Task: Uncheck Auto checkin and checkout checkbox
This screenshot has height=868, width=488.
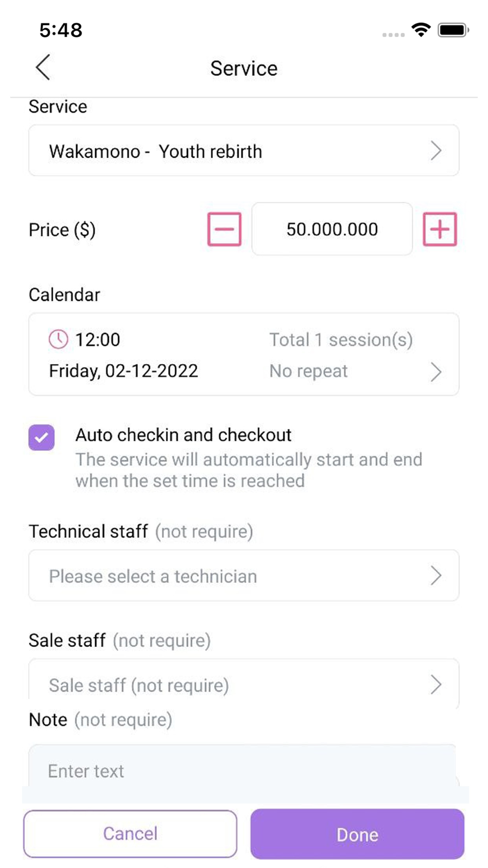Action: [x=41, y=437]
